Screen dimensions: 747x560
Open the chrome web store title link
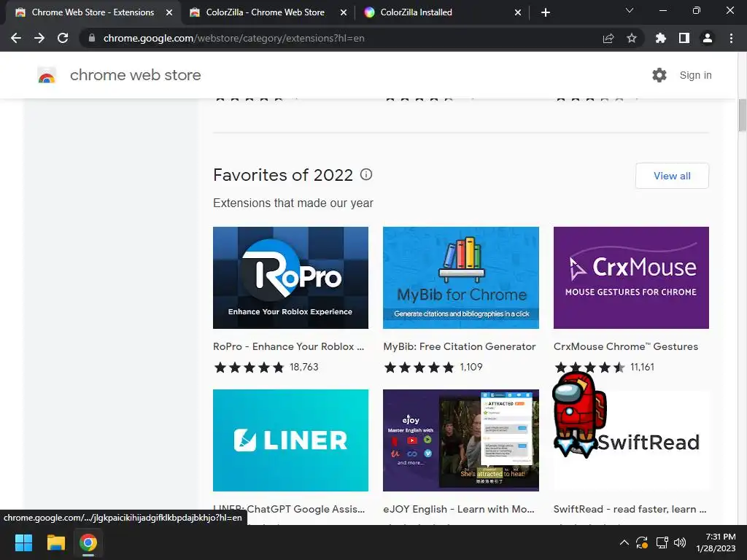tap(135, 75)
